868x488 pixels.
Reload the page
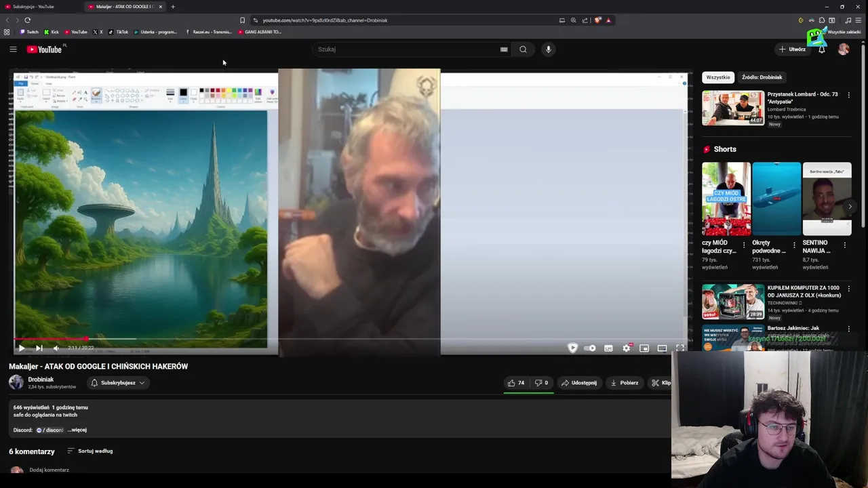point(28,20)
